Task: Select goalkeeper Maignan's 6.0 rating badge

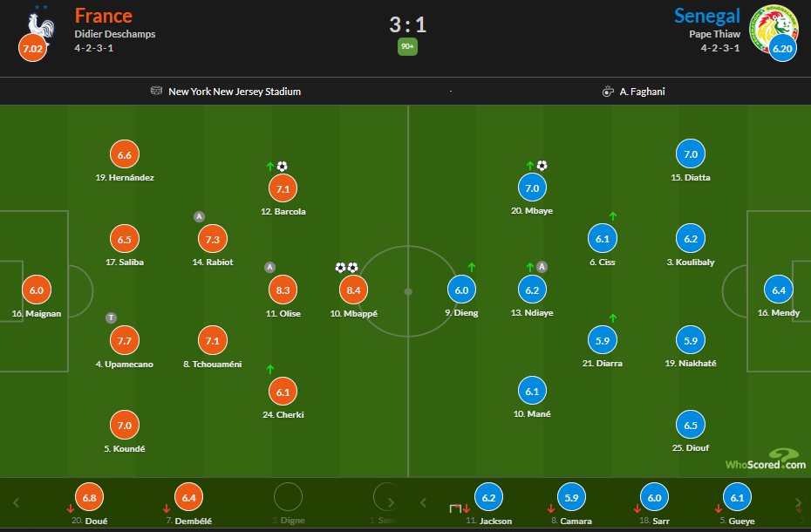Action: (37, 290)
